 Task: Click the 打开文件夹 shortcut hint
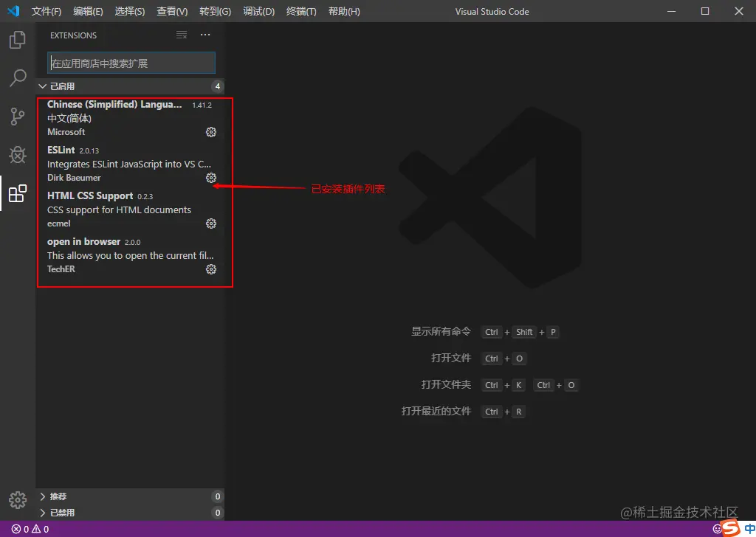click(x=446, y=384)
